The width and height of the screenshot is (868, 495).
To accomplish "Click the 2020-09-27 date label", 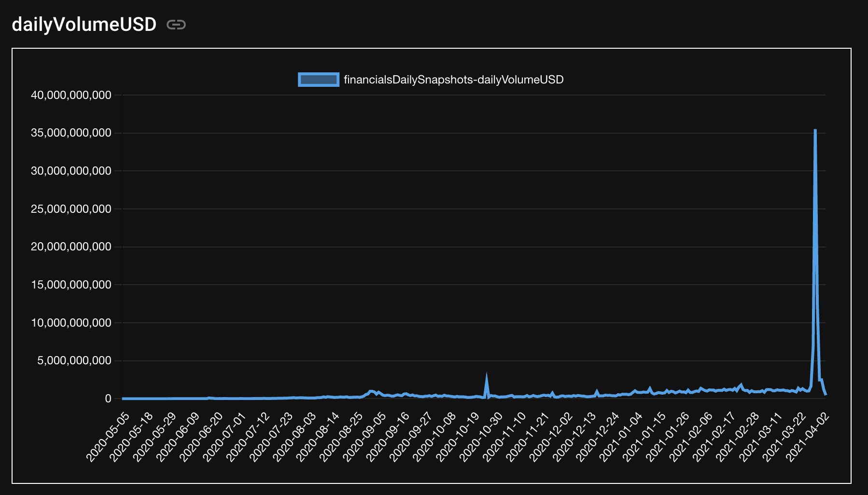I will [411, 437].
